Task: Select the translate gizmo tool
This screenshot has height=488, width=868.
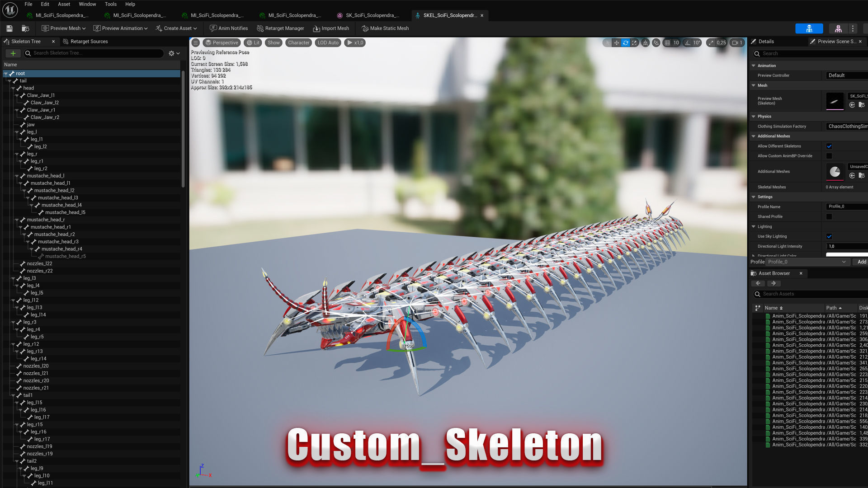Action: 616,42
